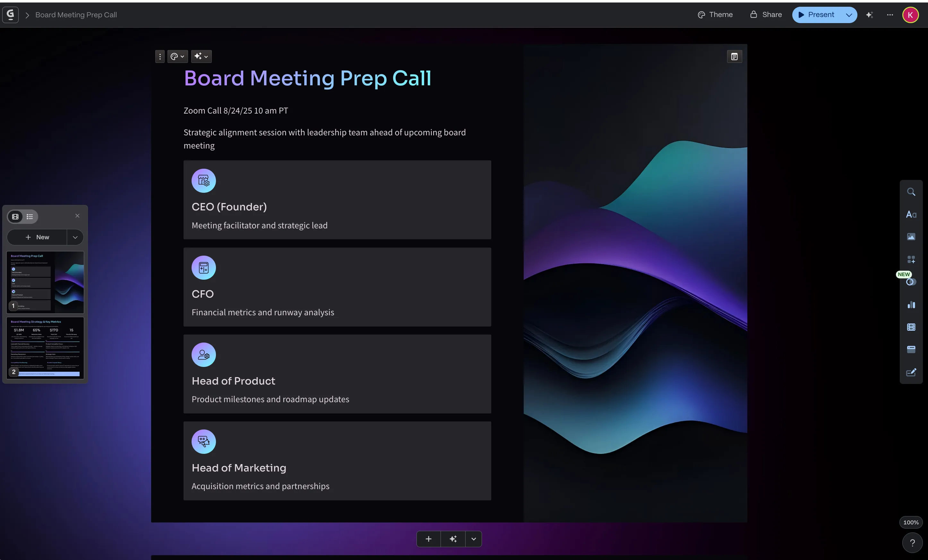Click the Zoom Call 8/24/25 date text
This screenshot has height=560, width=928.
(236, 111)
